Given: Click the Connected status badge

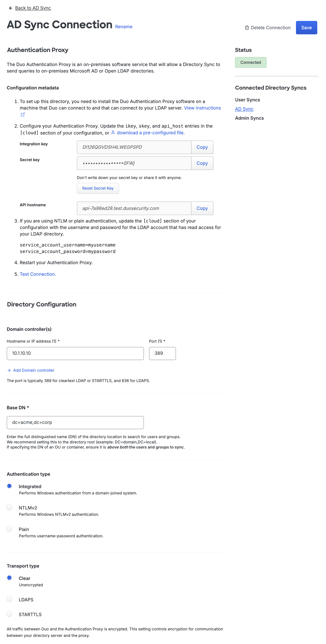Looking at the screenshot, I should tap(250, 62).
